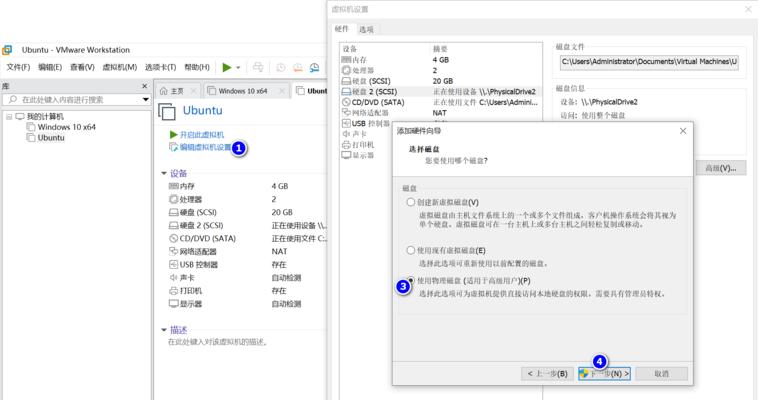
Task: Open the 帮助(H) menu
Action: pos(197,67)
